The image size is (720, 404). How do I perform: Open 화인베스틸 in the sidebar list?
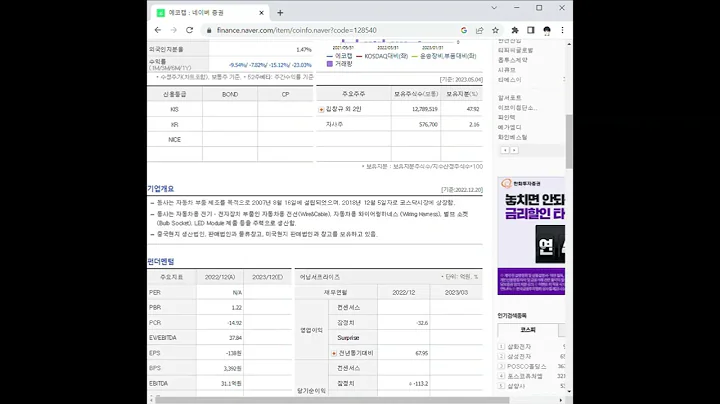click(512, 137)
